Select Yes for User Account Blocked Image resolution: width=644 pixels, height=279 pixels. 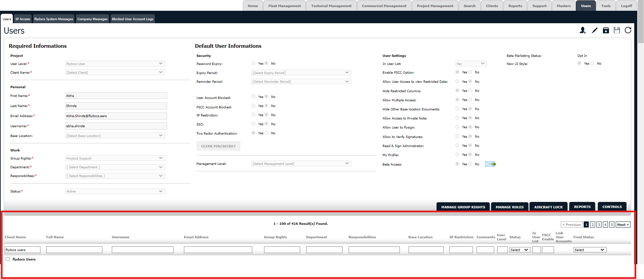pyautogui.click(x=253, y=97)
